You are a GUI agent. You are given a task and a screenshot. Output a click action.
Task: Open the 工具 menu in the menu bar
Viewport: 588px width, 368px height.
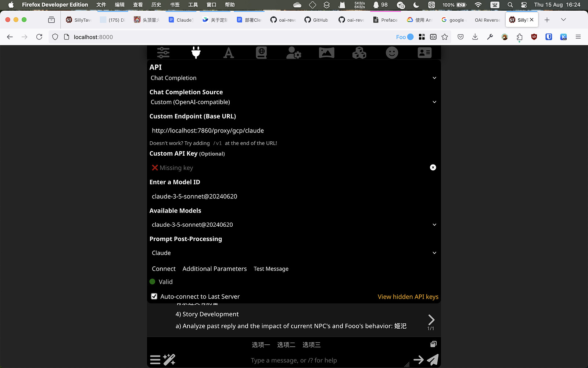pyautogui.click(x=193, y=5)
